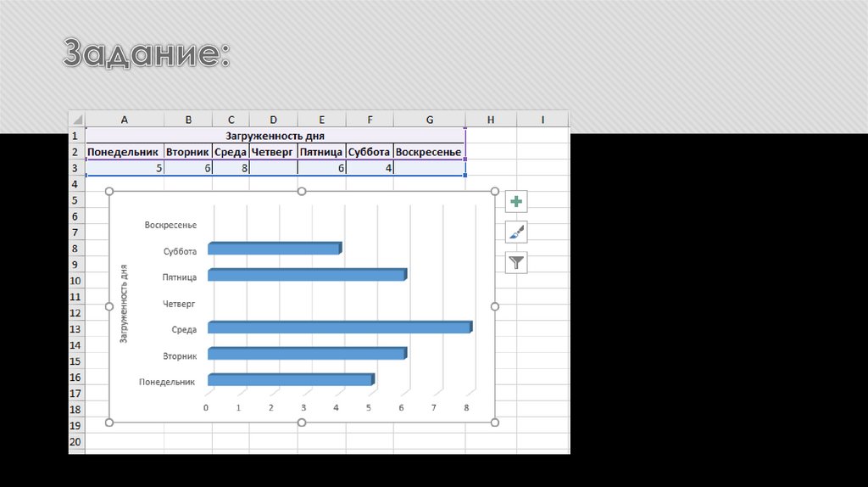Click vertical axis title 'Загруженность дня'
The height and width of the screenshot is (487, 868).
(x=124, y=304)
